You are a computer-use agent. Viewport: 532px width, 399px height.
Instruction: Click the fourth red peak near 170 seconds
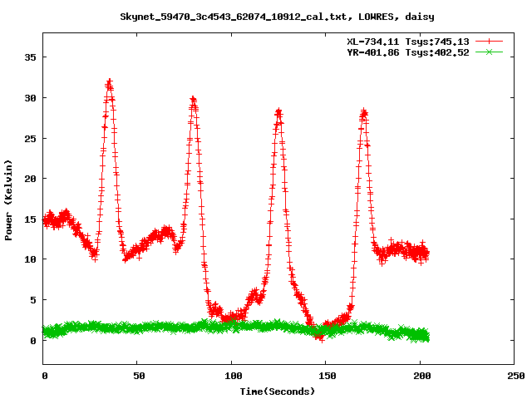click(x=364, y=112)
